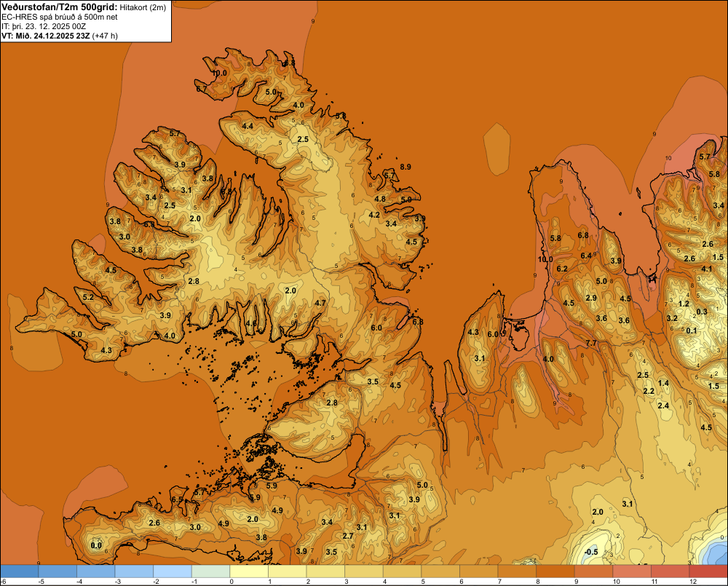This screenshot has width=728, height=586.
Task: Click the '0.0' temperature value on the map
Action: [96, 545]
